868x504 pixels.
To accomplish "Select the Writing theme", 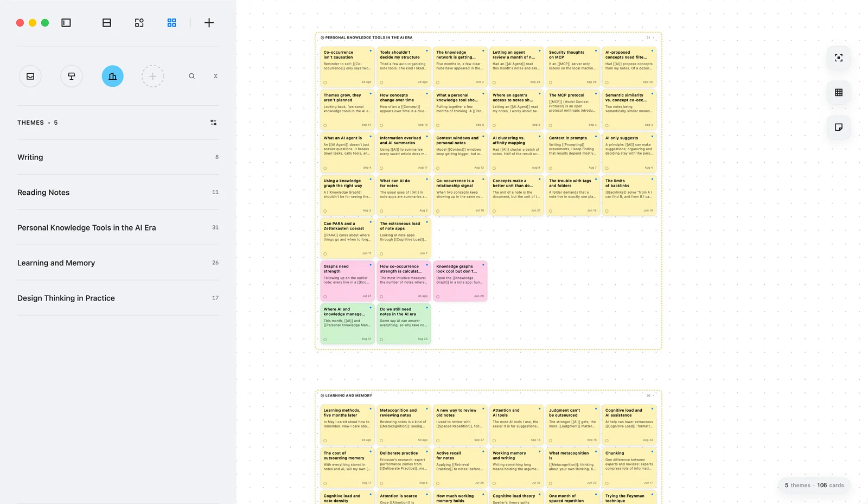I will pyautogui.click(x=118, y=157).
